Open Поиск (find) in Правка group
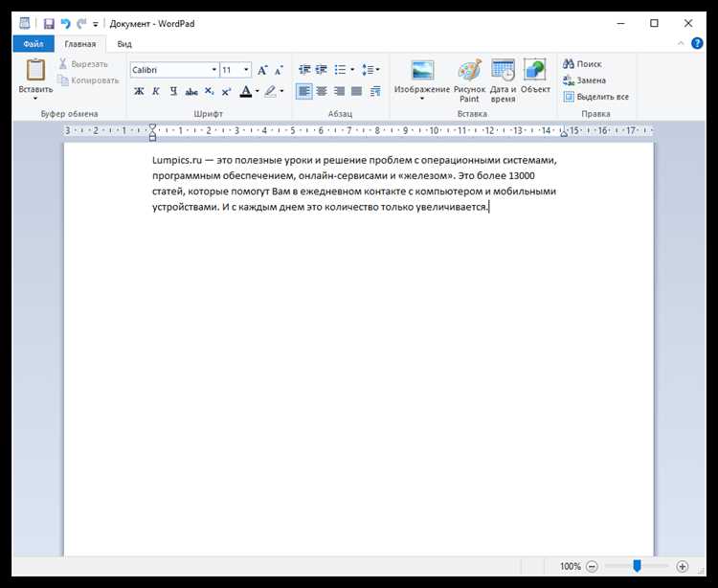This screenshot has width=718, height=588. coord(582,64)
